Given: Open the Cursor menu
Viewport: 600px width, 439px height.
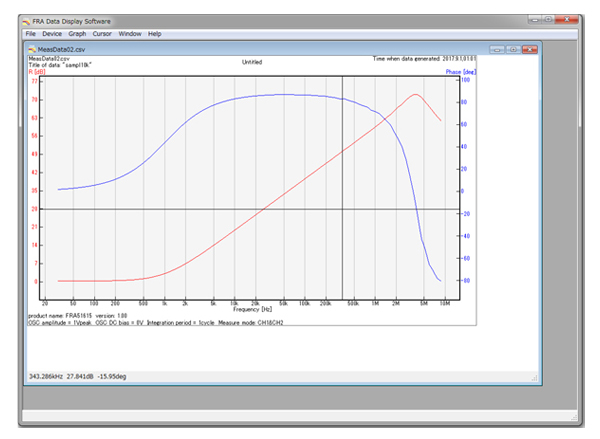Looking at the screenshot, I should pyautogui.click(x=102, y=34).
